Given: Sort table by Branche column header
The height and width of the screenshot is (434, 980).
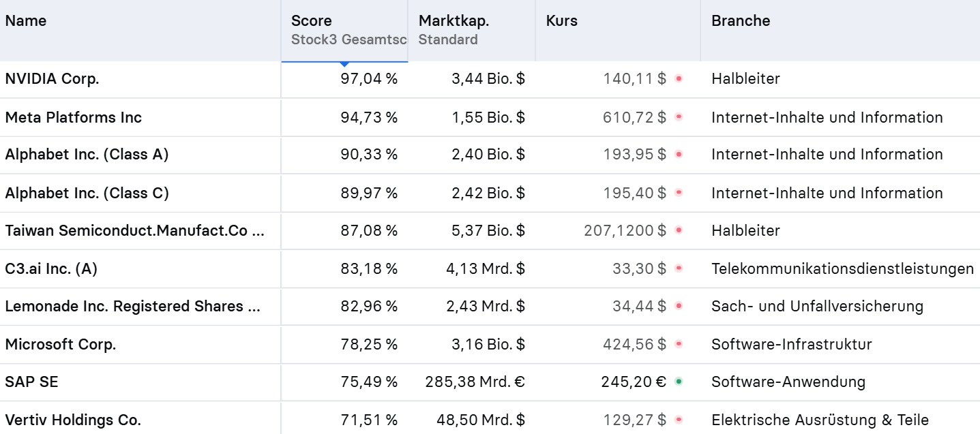Looking at the screenshot, I should (741, 21).
